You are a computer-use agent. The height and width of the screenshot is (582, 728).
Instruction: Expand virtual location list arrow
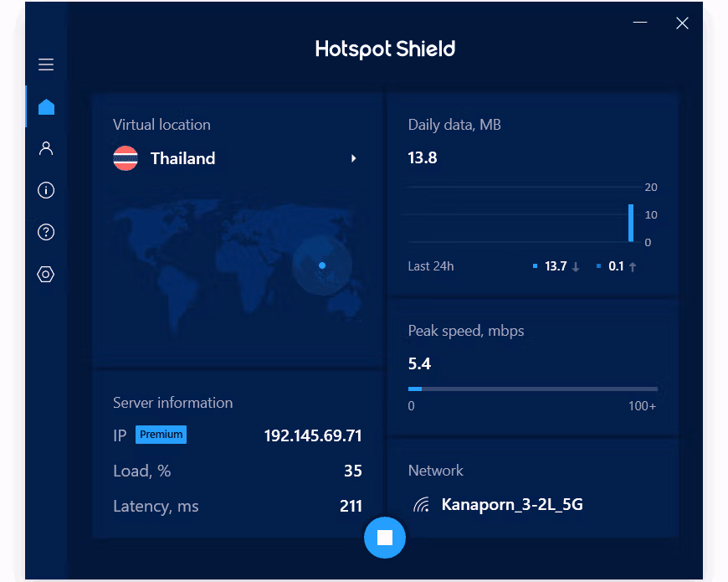354,158
